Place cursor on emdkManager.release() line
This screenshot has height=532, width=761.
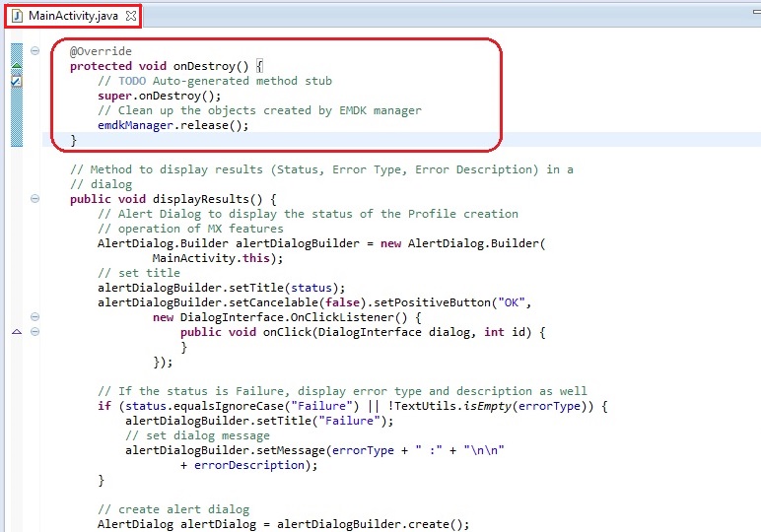pos(173,126)
